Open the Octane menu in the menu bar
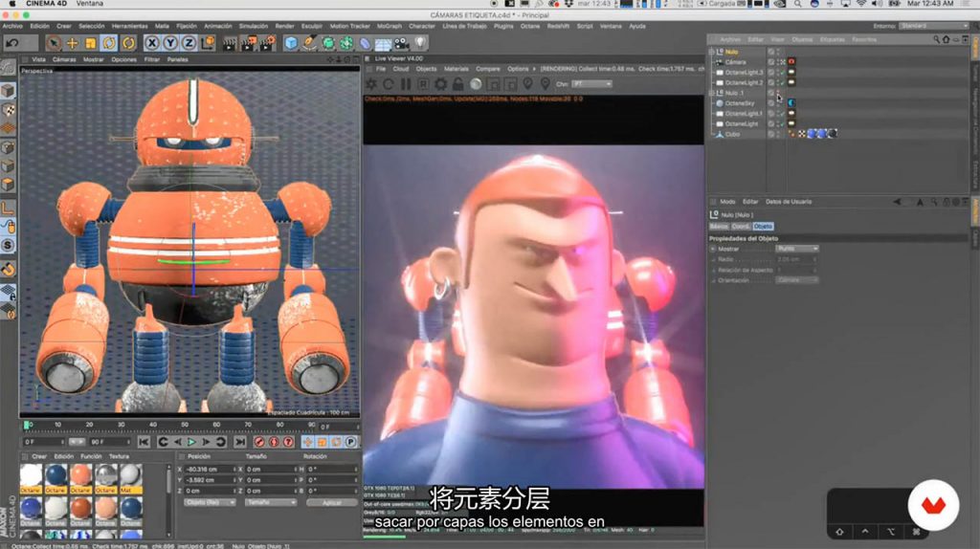 (x=530, y=26)
